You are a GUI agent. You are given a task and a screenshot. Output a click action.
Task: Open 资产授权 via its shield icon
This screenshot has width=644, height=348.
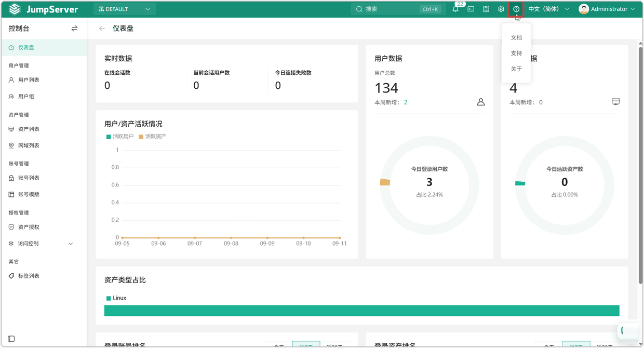pos(11,227)
